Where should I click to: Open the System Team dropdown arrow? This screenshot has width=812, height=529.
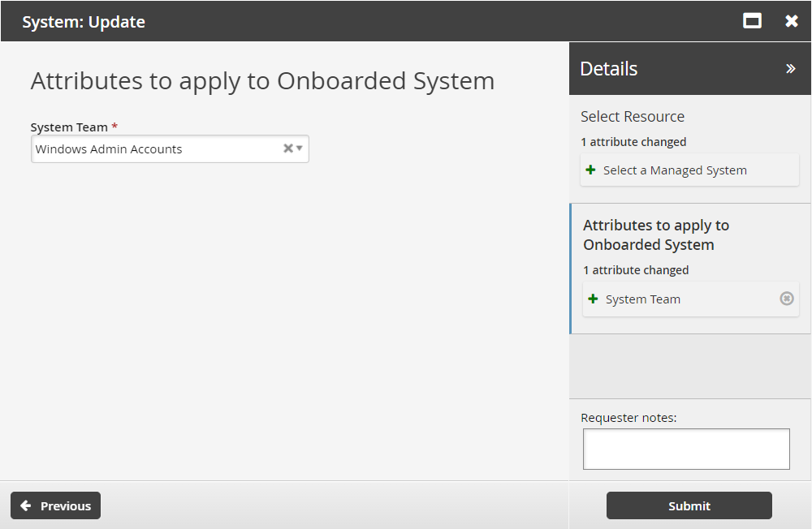[300, 148]
